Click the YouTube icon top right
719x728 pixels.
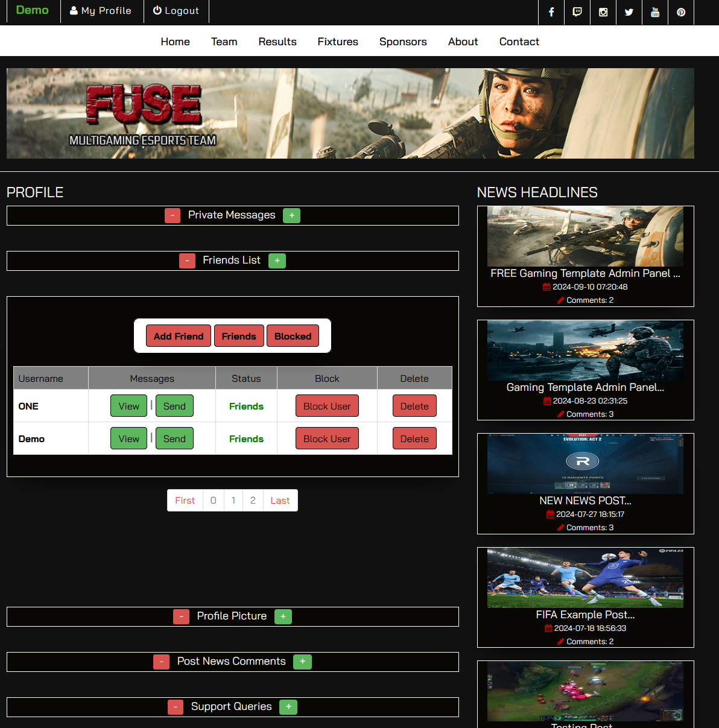(x=654, y=12)
